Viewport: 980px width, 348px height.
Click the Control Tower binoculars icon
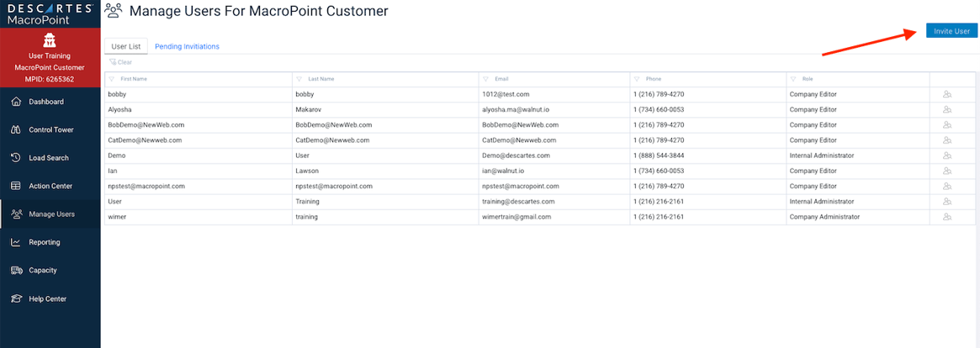tap(16, 130)
